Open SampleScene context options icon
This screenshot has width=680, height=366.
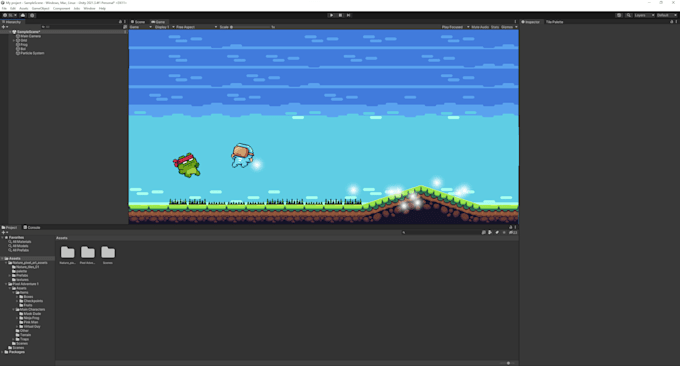tap(125, 32)
